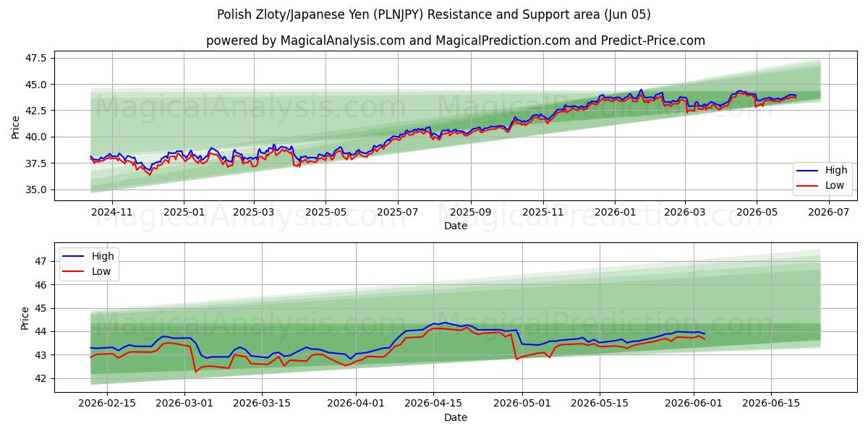The image size is (868, 434).
Task: Click the '2024-11' x-axis tick label
Action: [x=111, y=211]
